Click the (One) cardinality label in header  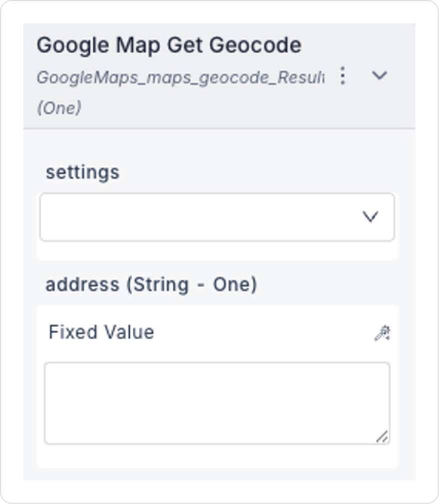click(x=59, y=108)
